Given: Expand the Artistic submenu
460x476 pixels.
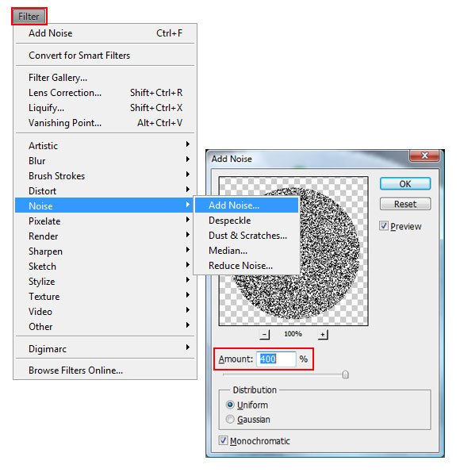Looking at the screenshot, I should (105, 146).
